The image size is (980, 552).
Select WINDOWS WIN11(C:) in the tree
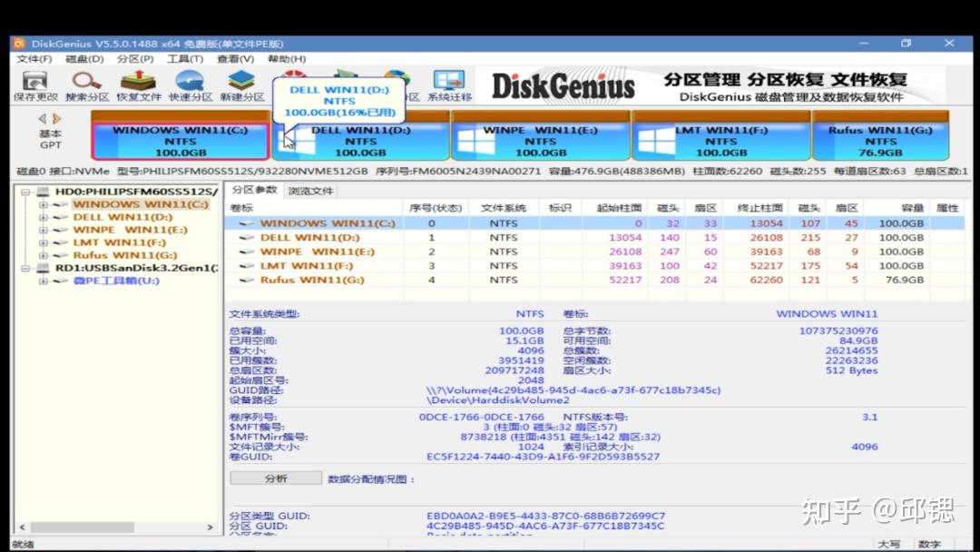point(141,204)
